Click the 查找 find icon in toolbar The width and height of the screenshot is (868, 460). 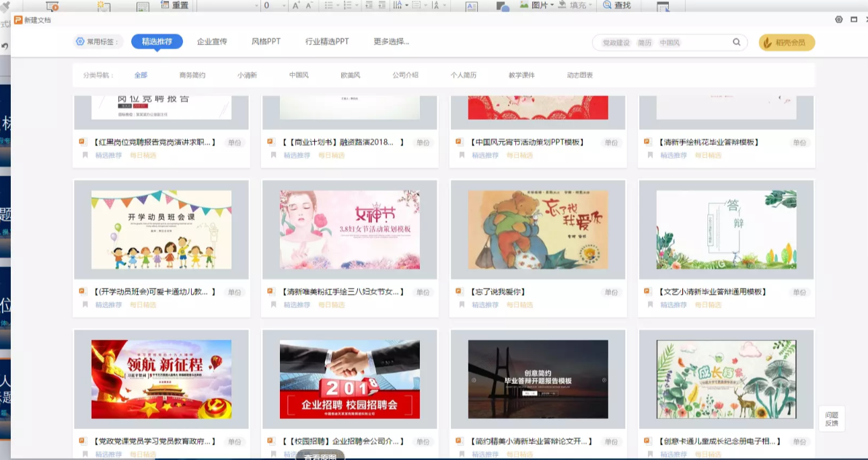pyautogui.click(x=607, y=5)
